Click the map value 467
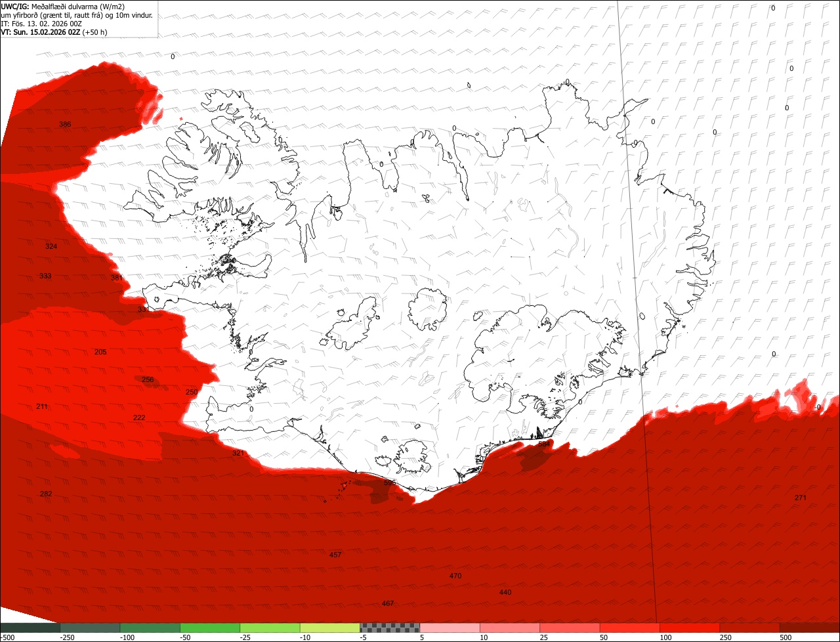The image size is (840, 642). coord(388,603)
